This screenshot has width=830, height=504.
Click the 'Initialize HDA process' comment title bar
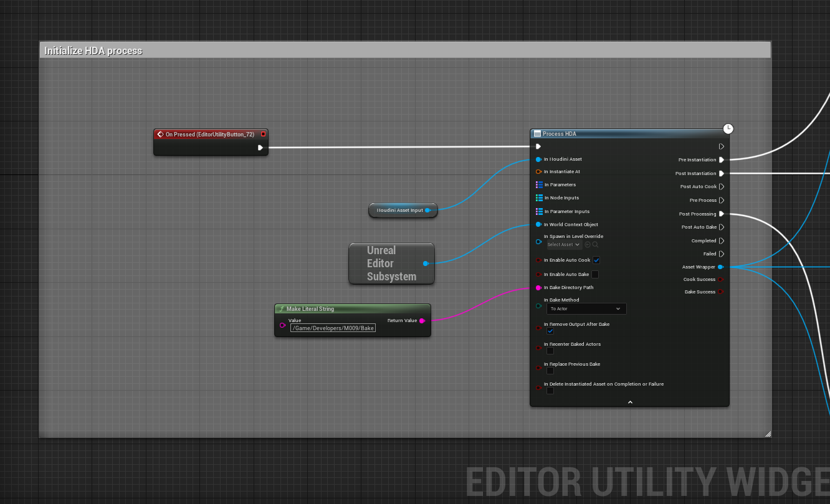pyautogui.click(x=405, y=50)
